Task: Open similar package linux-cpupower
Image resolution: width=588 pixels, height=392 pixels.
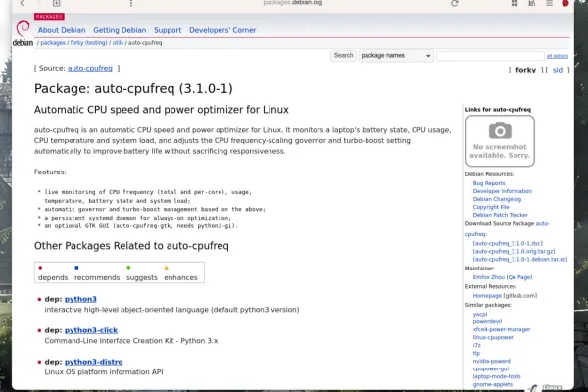Action: tap(493, 337)
